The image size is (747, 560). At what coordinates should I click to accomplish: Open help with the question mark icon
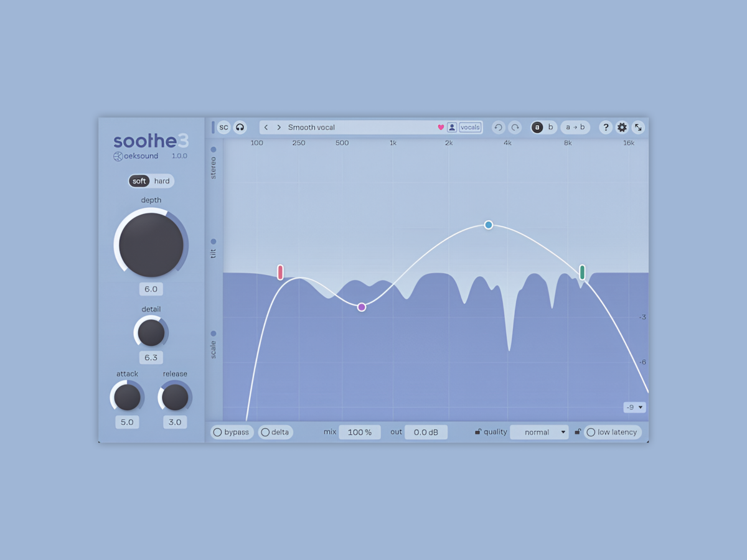(605, 128)
